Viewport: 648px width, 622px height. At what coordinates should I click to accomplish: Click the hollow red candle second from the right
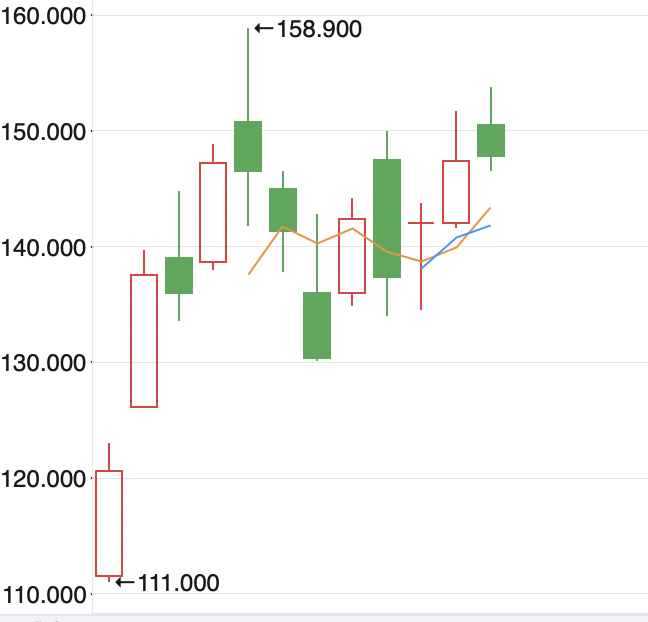click(456, 191)
